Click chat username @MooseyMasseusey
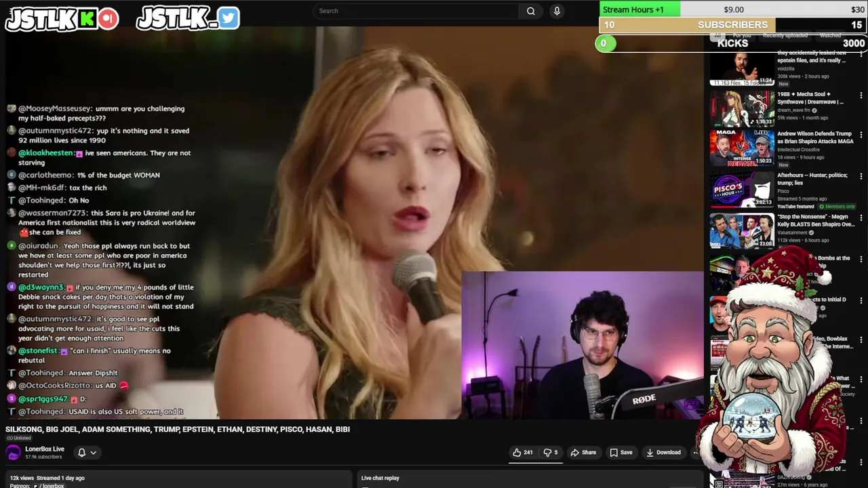The image size is (868, 488). 55,108
